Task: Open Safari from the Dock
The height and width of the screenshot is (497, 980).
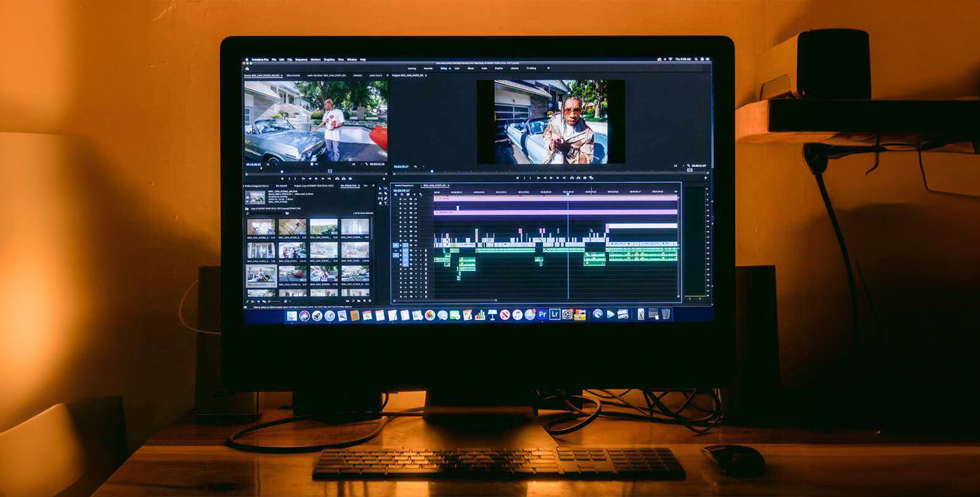Action: (x=329, y=315)
